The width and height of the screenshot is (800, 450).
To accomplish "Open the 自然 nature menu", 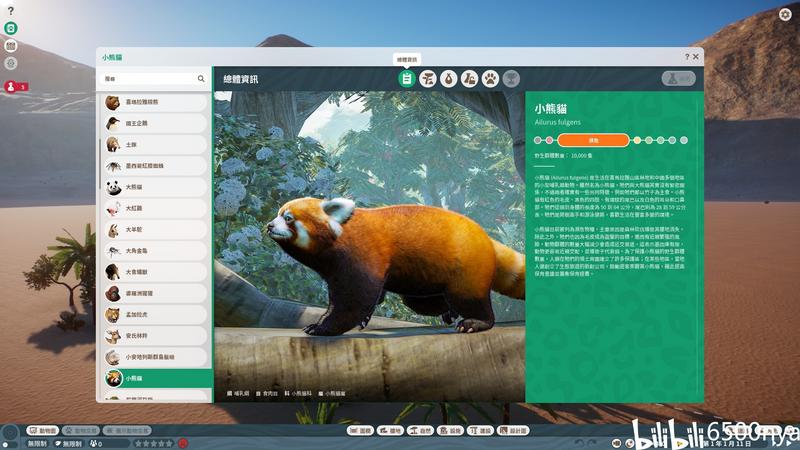I will 420,431.
